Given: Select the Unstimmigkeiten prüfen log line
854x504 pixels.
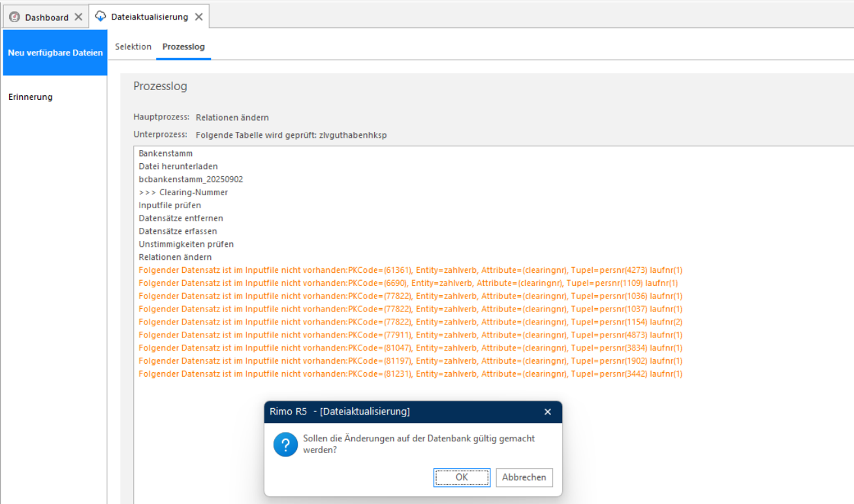Looking at the screenshot, I should [186, 244].
